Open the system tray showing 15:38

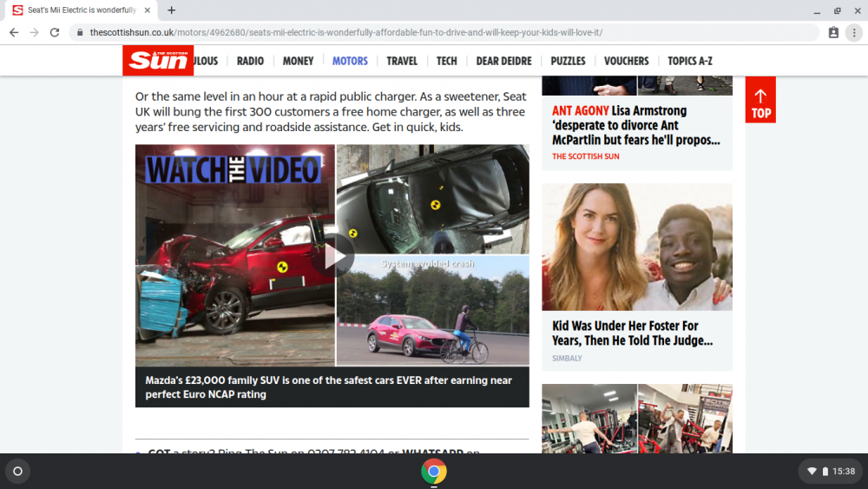(831, 472)
